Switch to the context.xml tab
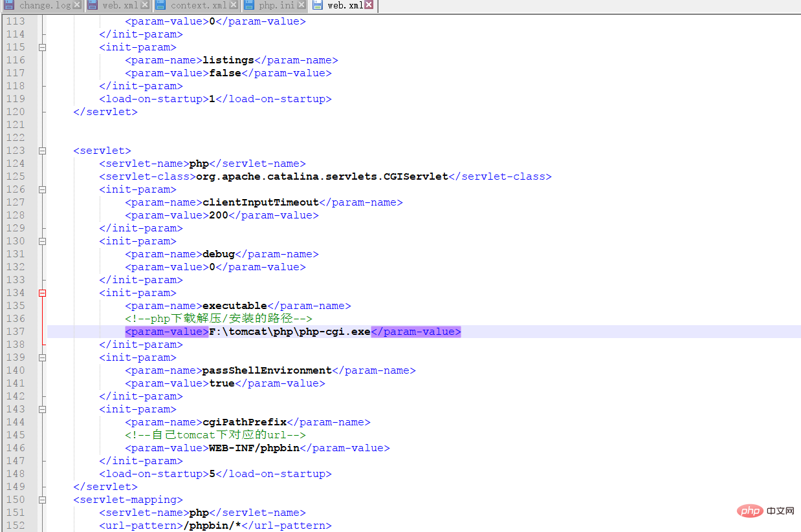The height and width of the screenshot is (532, 801). point(198,6)
